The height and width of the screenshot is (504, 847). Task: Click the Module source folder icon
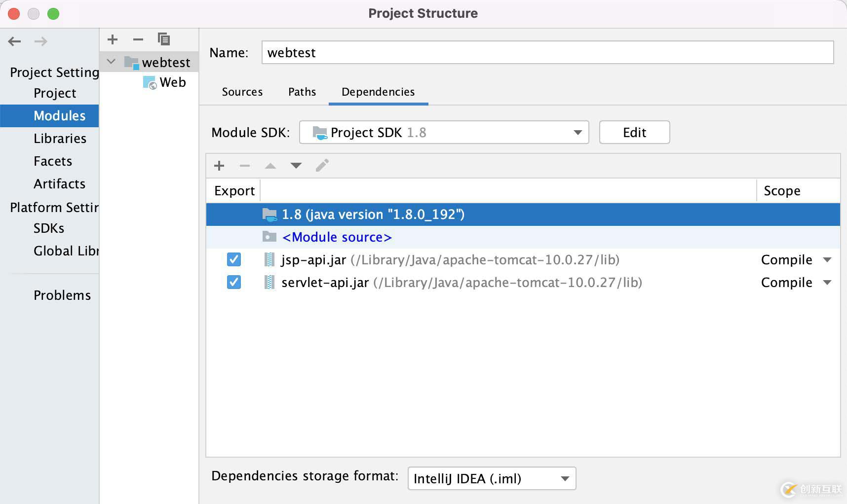click(x=269, y=237)
